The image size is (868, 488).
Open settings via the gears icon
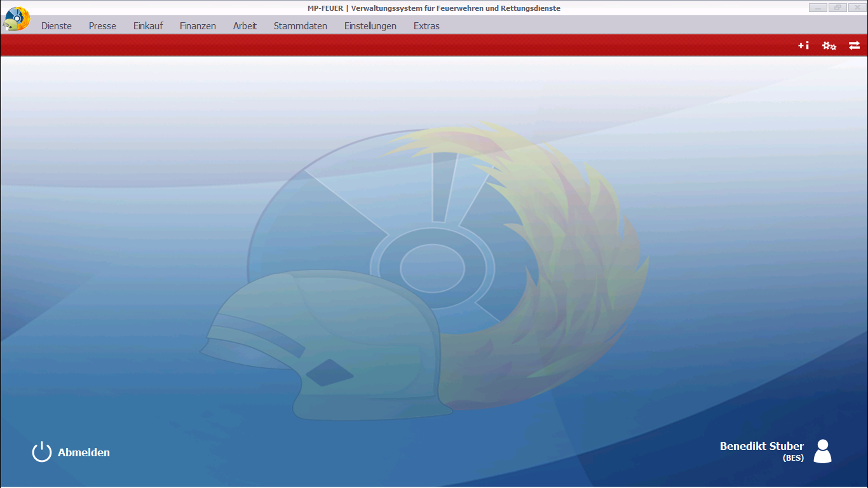click(x=829, y=46)
